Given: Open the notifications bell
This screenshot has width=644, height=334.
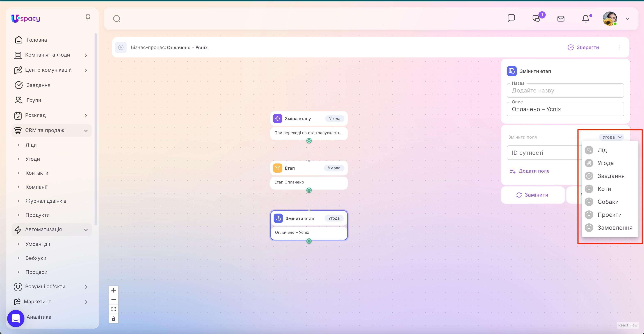Looking at the screenshot, I should coord(586,18).
